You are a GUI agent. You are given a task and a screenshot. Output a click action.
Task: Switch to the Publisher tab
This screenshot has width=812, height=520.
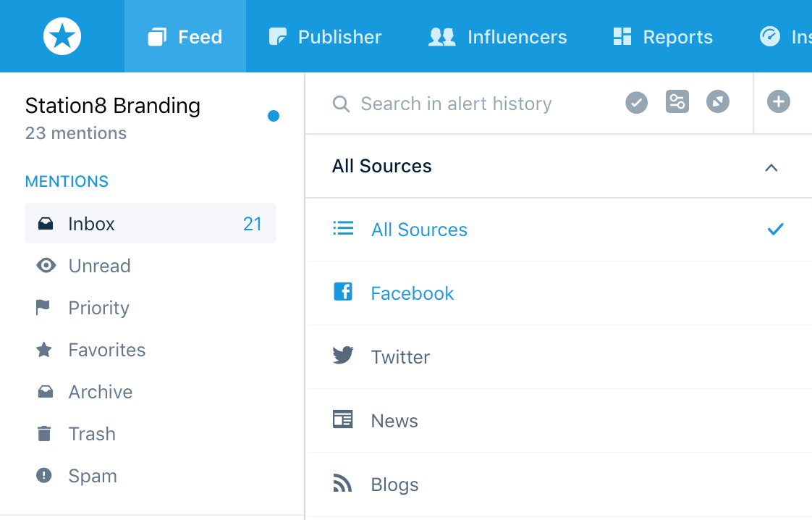click(x=324, y=36)
